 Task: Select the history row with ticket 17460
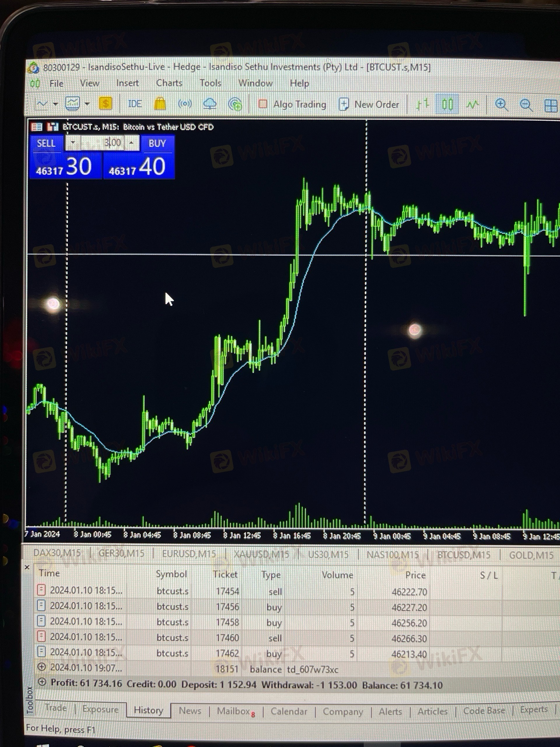point(297,638)
